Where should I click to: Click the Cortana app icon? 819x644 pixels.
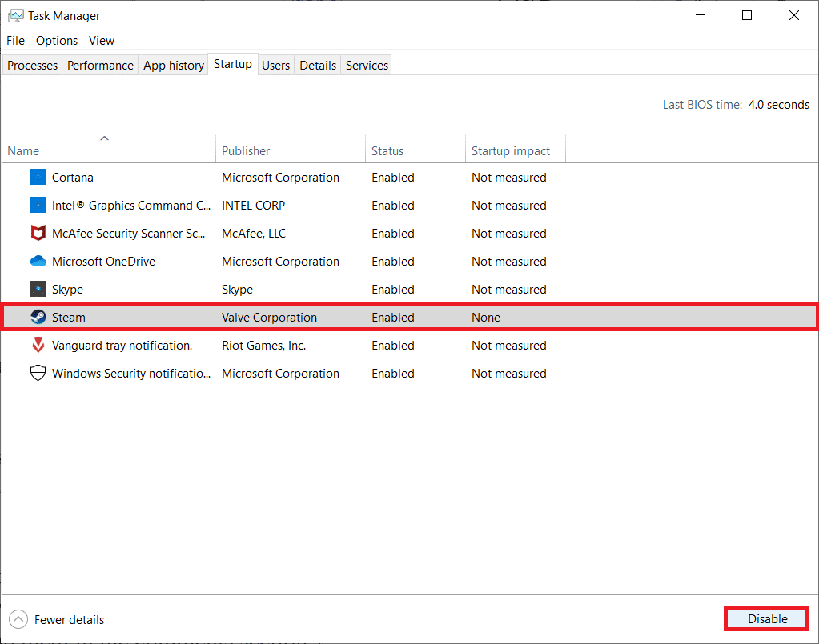pos(38,177)
